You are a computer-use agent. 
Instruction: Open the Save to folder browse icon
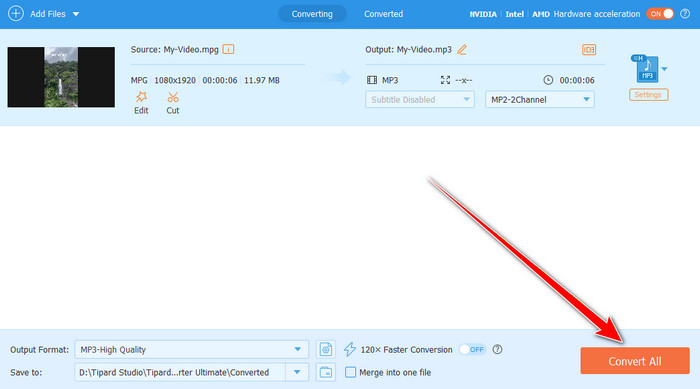[x=325, y=372]
